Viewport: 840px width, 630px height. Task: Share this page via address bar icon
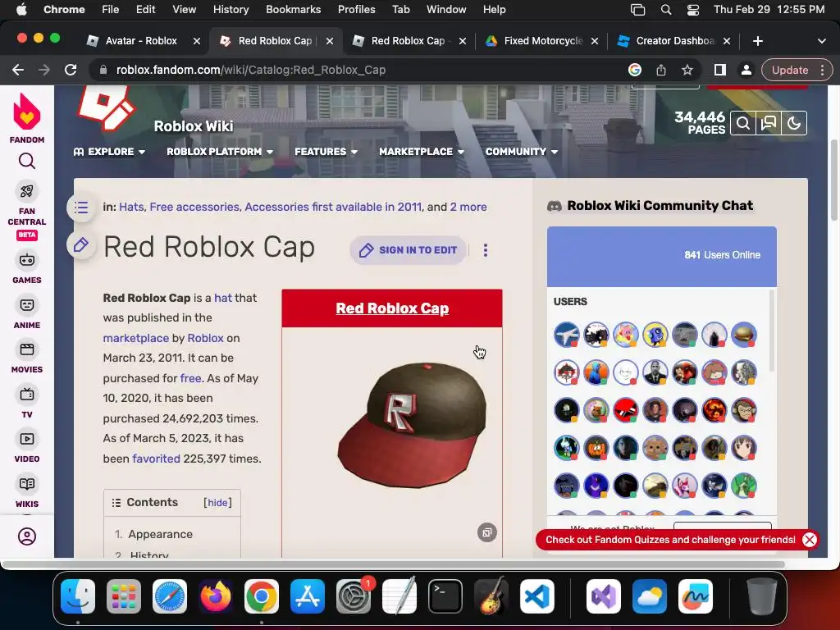[x=661, y=70]
